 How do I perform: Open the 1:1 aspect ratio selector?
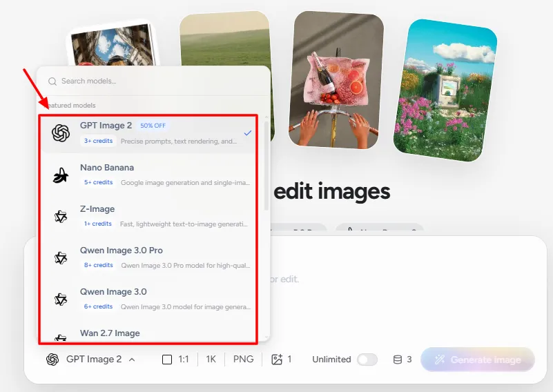coord(175,359)
